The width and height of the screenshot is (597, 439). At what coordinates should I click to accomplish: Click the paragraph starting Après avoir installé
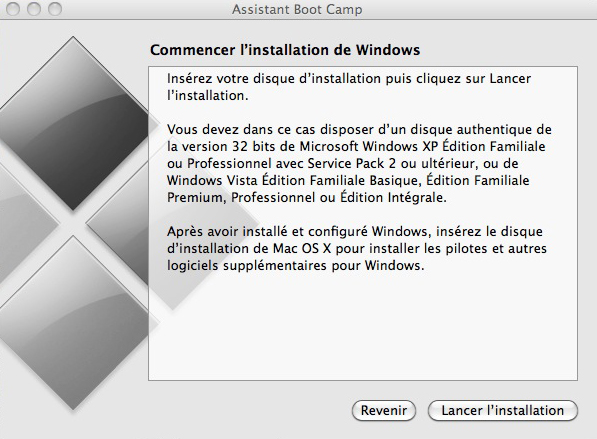coord(357,248)
